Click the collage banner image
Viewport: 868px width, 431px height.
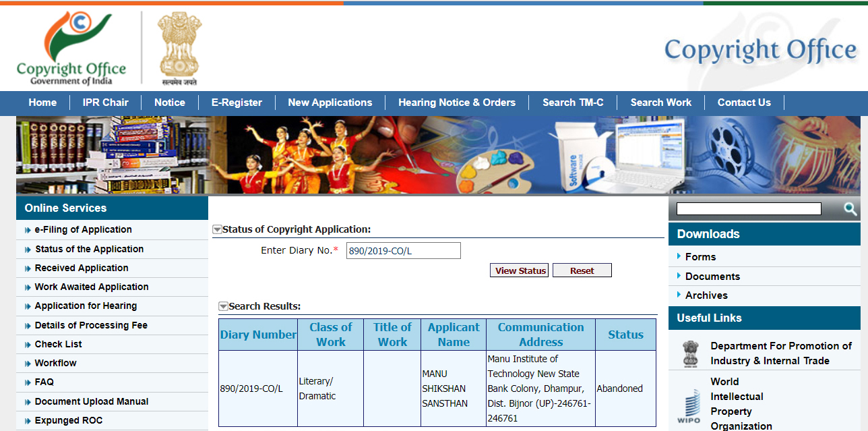[x=438, y=155]
